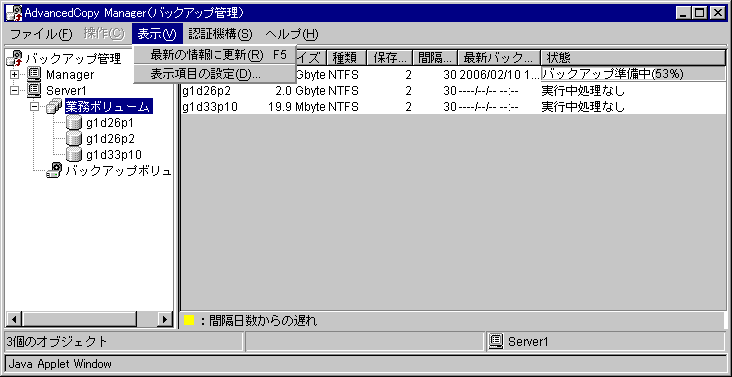Expand the Manager tree node

click(15, 75)
